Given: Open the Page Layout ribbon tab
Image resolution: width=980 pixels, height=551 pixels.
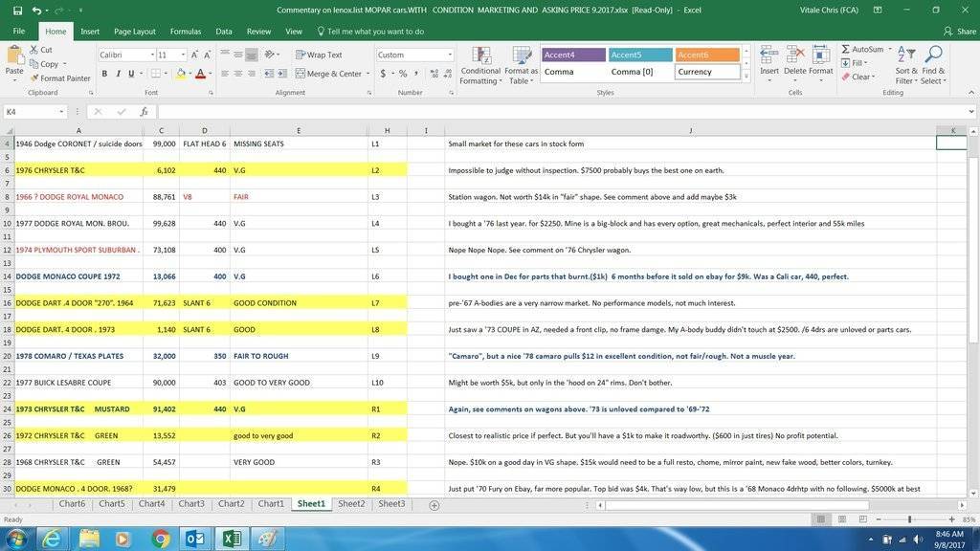Looking at the screenshot, I should [x=135, y=32].
